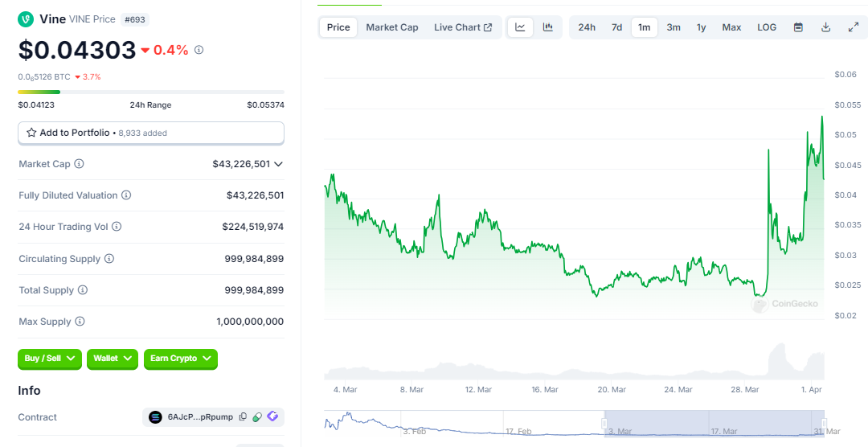Expand the Earn Crypto dropdown
This screenshot has width=868, height=447.
(181, 359)
